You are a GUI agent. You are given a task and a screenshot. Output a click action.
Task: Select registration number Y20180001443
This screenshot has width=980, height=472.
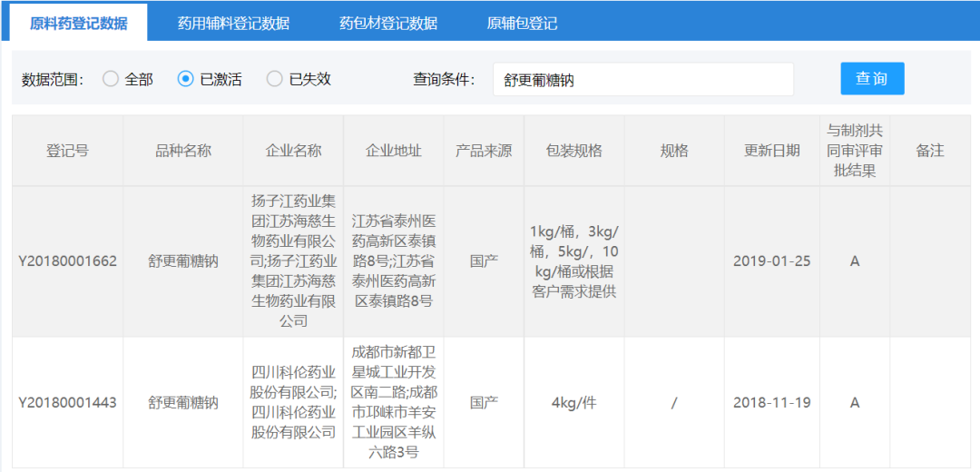point(68,402)
